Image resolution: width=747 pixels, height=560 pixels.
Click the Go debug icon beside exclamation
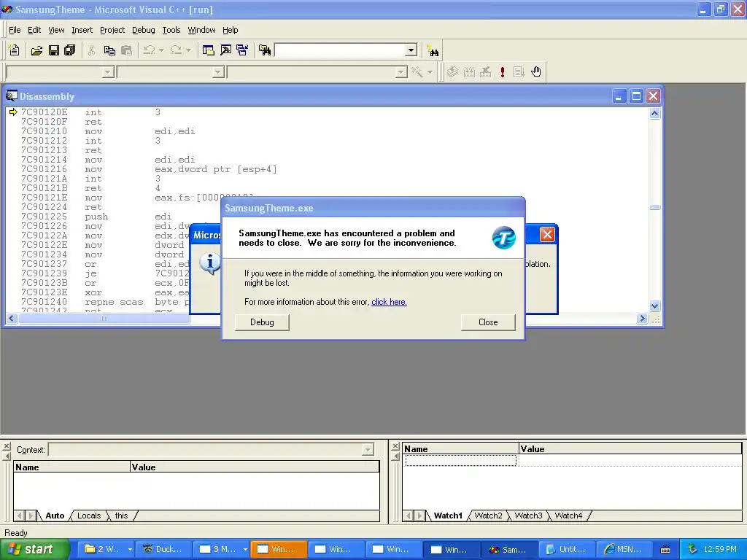pos(519,72)
